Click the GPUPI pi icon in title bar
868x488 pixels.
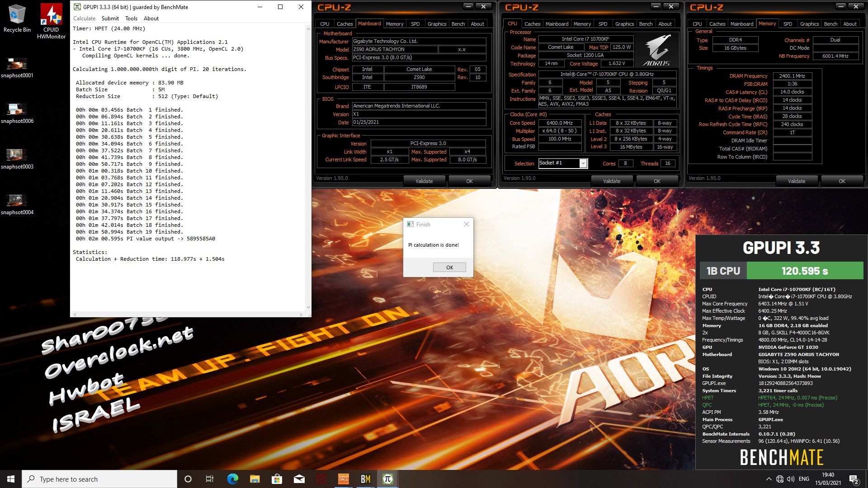tap(77, 7)
